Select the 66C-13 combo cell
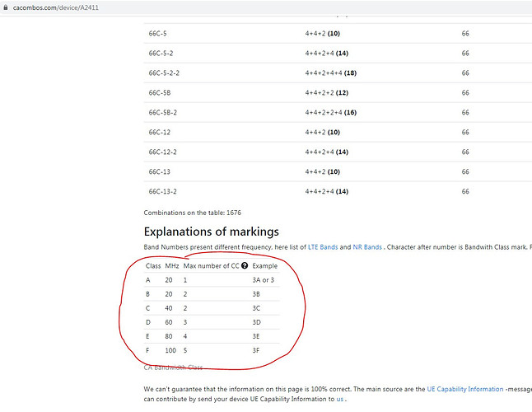532x412 pixels. tap(160, 171)
